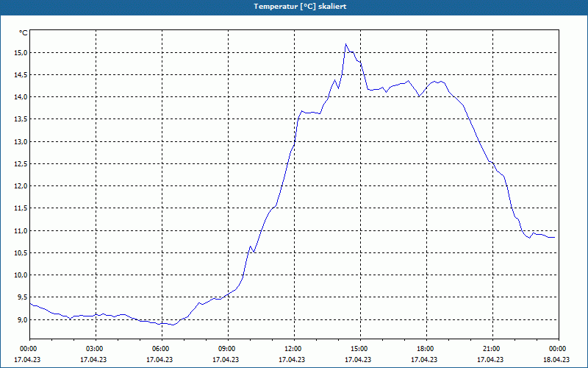The width and height of the screenshot is (588, 368).
Task: Click the 09:00 time label
Action: [x=228, y=349]
